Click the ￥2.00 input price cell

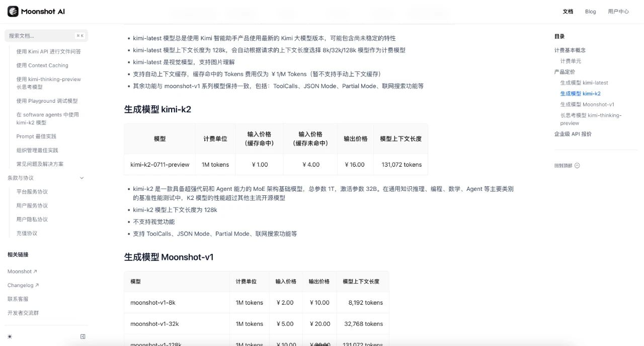pos(285,303)
